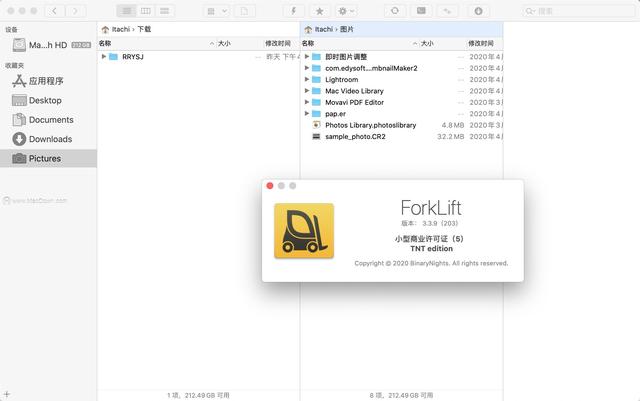Switch to column view mode
Image resolution: width=640 pixels, height=401 pixels.
[146, 11]
